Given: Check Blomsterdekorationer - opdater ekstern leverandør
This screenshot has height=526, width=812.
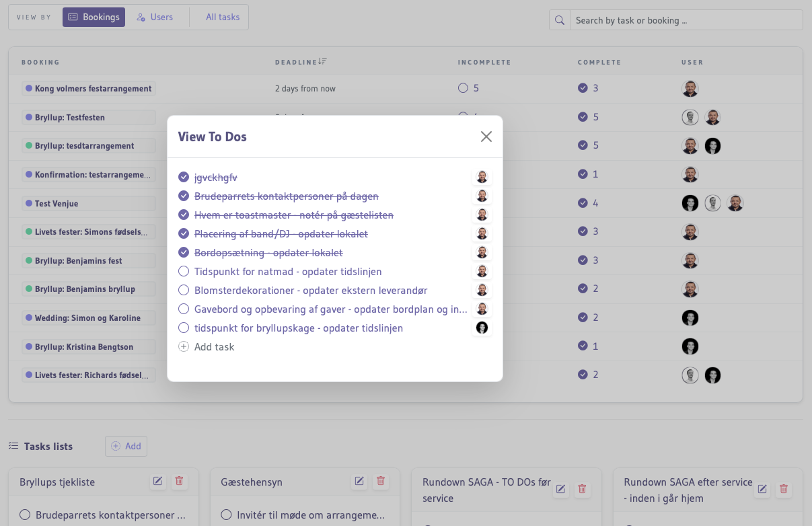Looking at the screenshot, I should point(183,290).
